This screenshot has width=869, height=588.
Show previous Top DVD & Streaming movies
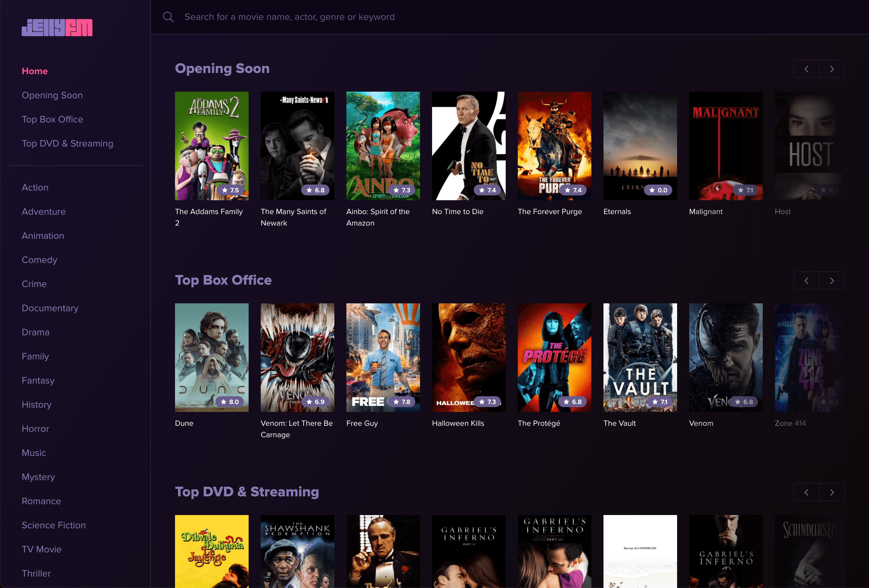point(806,492)
